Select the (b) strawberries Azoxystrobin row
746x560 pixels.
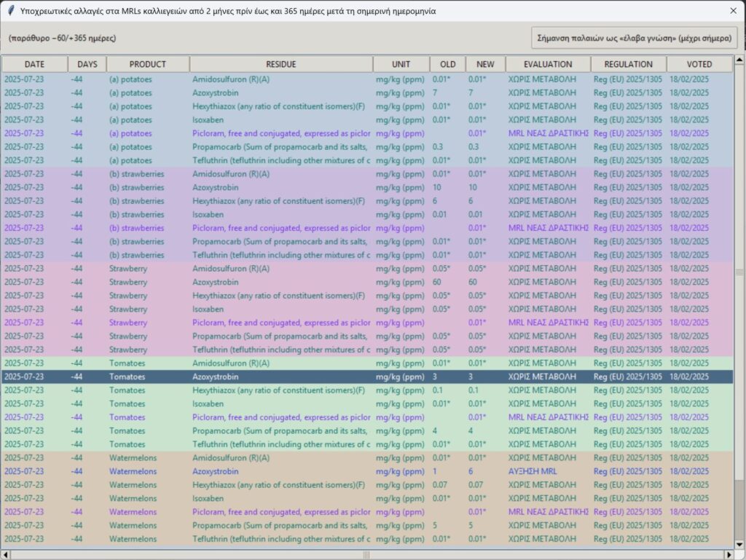click(x=367, y=187)
